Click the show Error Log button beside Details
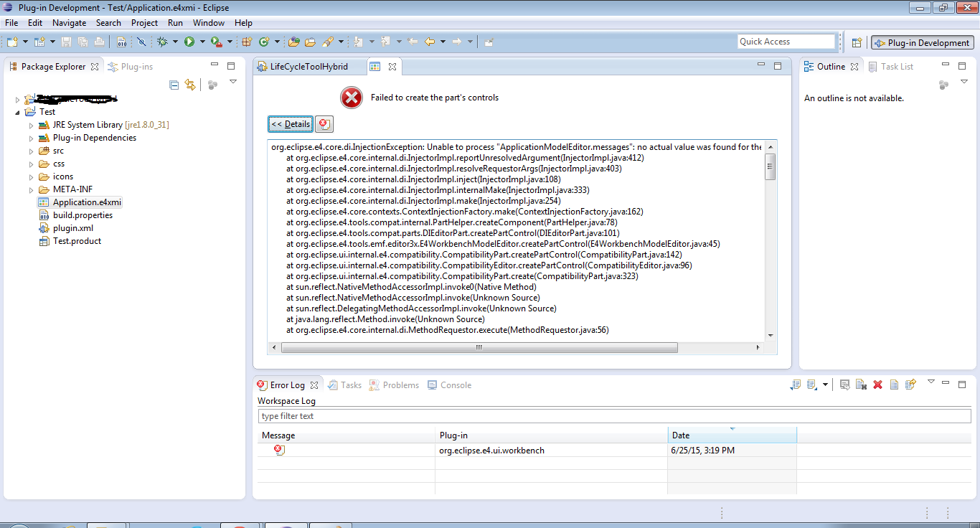This screenshot has width=980, height=528. point(324,124)
